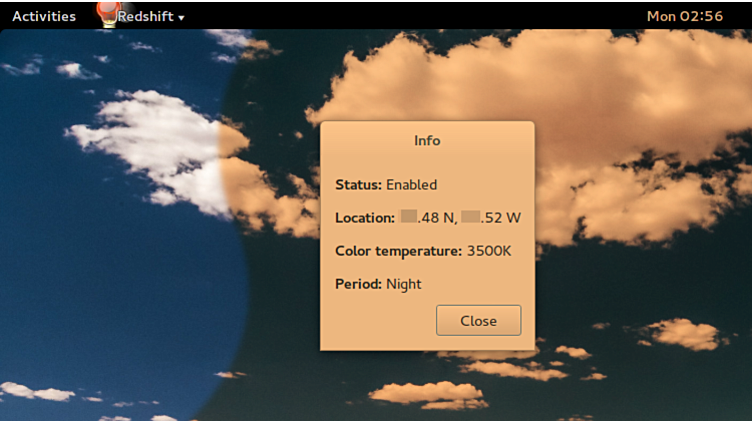The height and width of the screenshot is (423, 752).
Task: Open the clock showing Mon 02:56
Action: (x=684, y=16)
